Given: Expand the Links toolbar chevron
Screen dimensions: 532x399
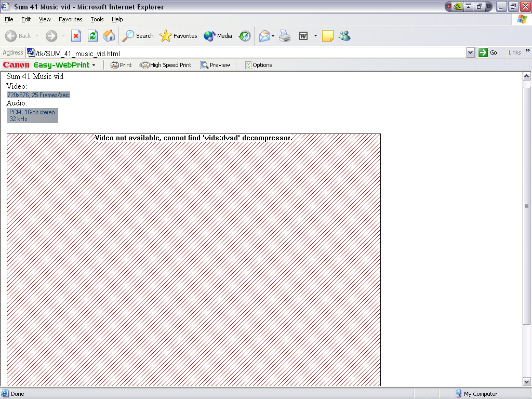Looking at the screenshot, I should point(527,51).
